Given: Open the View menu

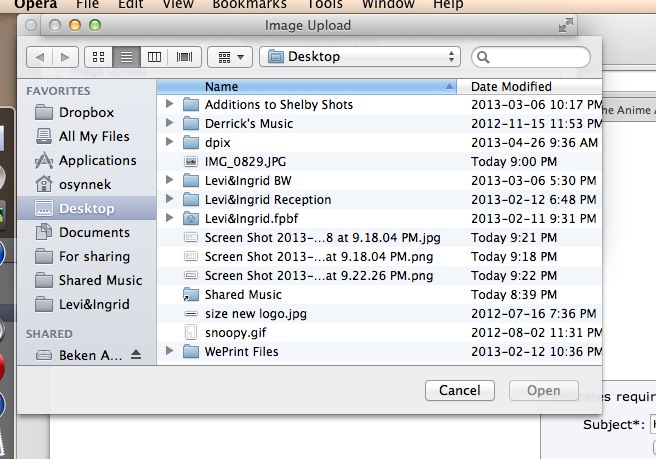Looking at the screenshot, I should point(178,5).
